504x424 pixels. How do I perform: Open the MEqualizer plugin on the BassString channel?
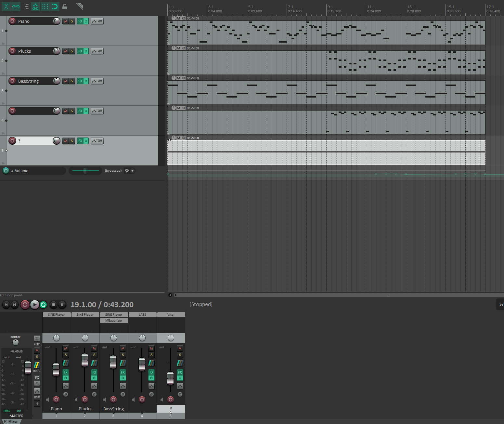click(x=114, y=321)
